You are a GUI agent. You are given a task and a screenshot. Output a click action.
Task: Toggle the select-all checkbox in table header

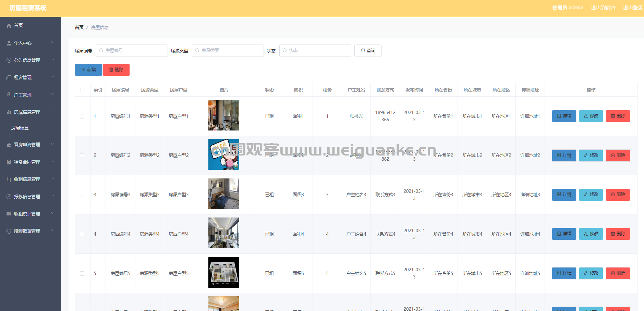coord(83,90)
